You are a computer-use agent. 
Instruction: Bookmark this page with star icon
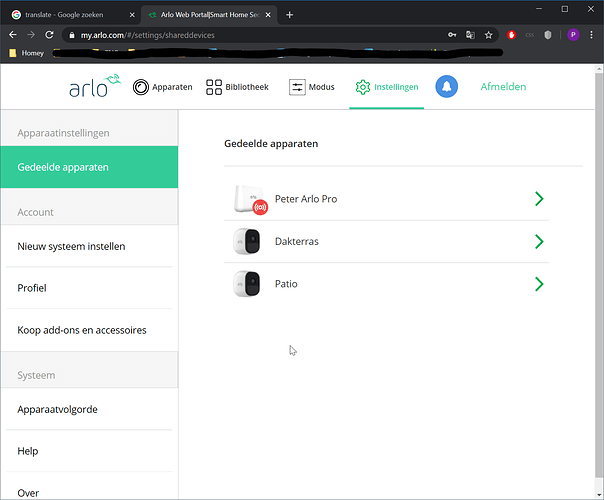tap(488, 35)
